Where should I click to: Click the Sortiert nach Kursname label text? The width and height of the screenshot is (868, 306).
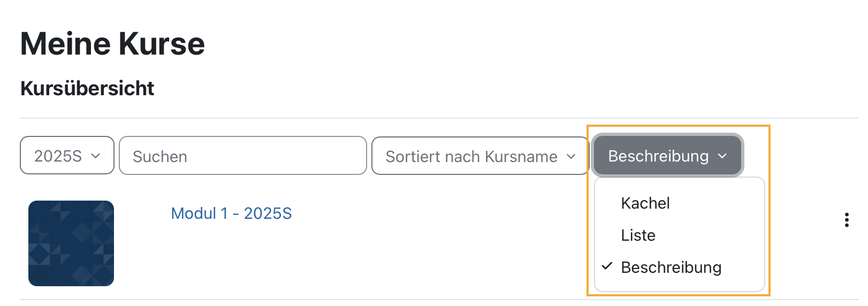tap(471, 157)
